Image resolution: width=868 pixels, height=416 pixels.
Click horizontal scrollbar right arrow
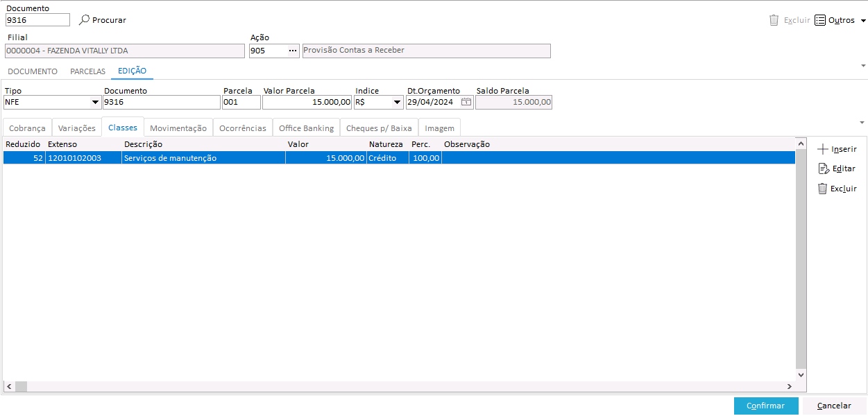789,386
